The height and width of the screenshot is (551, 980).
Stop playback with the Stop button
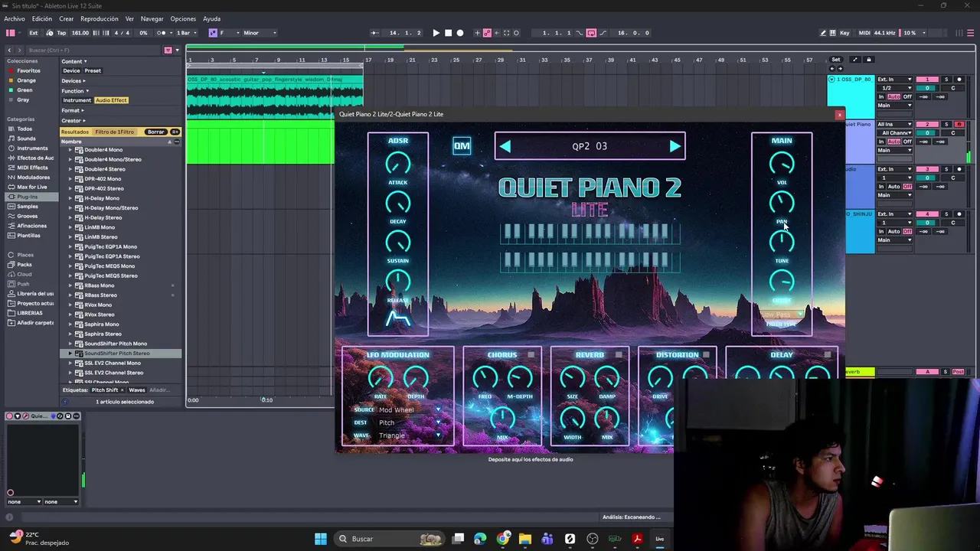448,33
